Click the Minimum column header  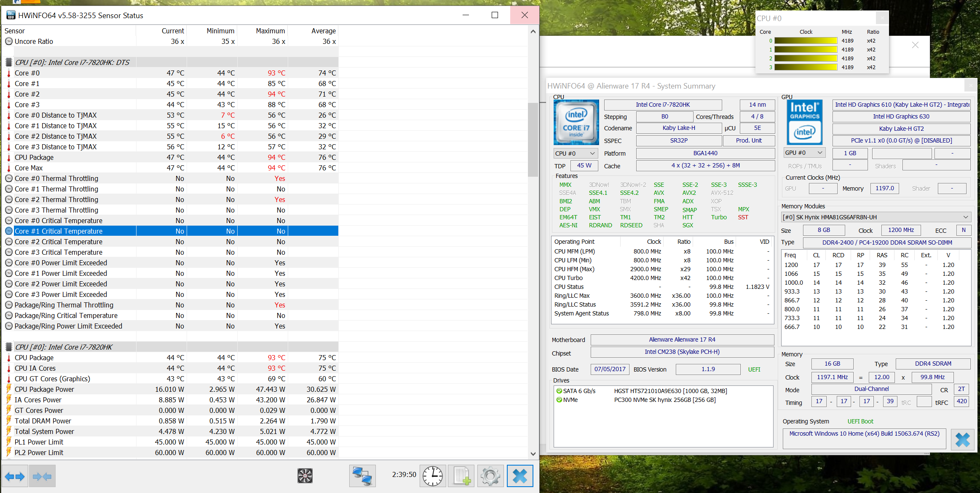pyautogui.click(x=212, y=31)
